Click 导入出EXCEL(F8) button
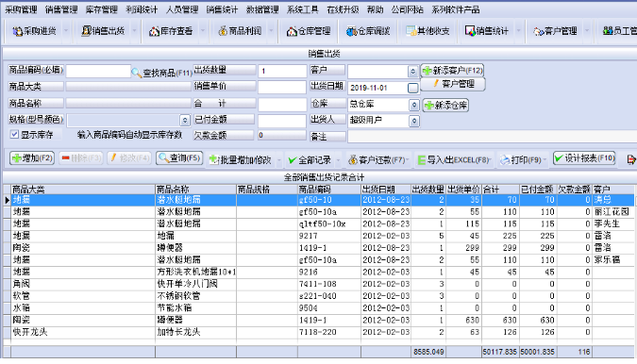The width and height of the screenshot is (637, 364). coord(453,160)
